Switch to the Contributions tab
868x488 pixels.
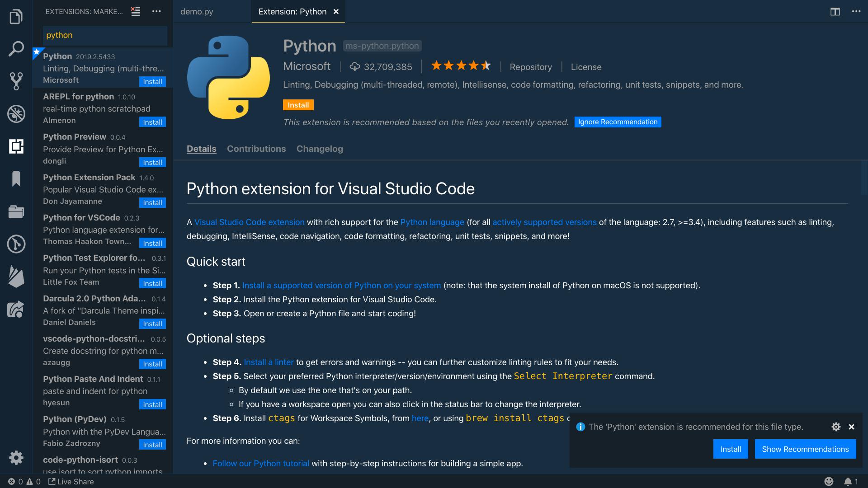[256, 148]
